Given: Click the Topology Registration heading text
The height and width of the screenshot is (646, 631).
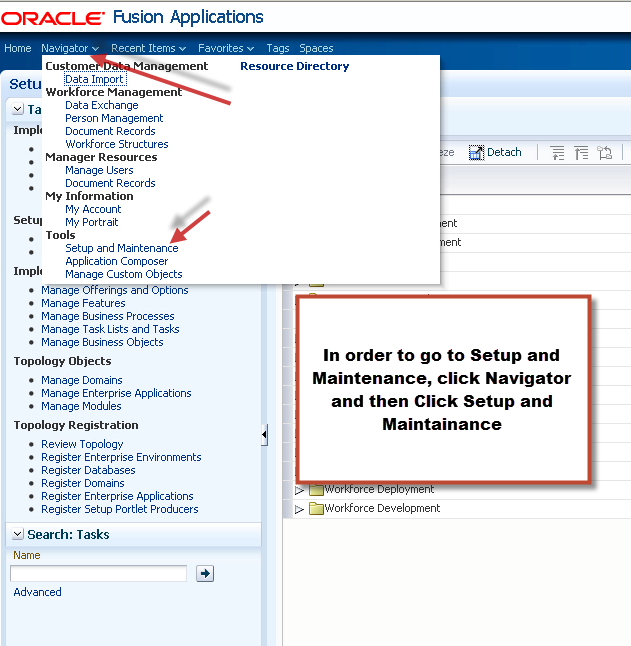Looking at the screenshot, I should coord(76,425).
